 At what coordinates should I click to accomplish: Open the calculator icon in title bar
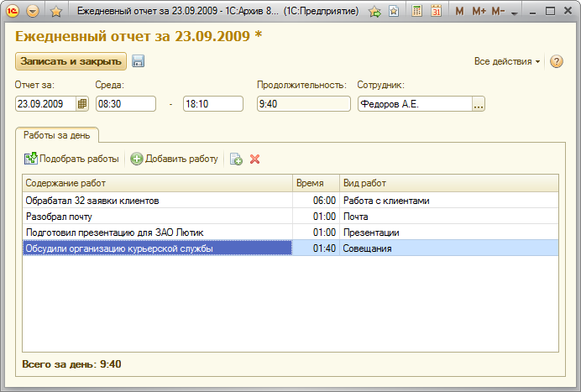tap(417, 12)
